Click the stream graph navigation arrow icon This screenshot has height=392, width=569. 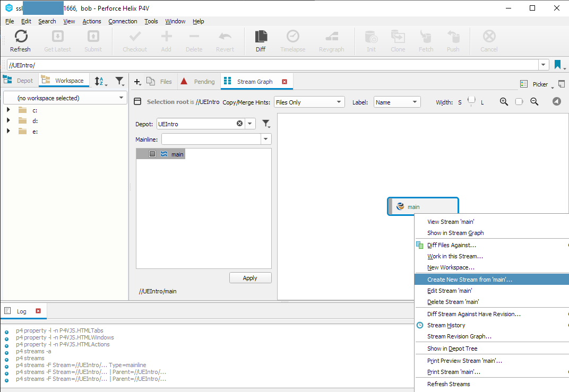pyautogui.click(x=557, y=101)
